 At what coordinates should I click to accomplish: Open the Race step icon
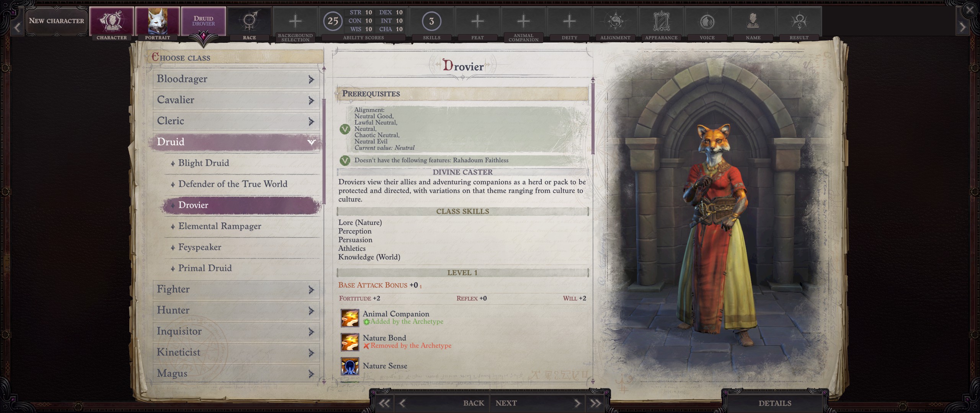click(x=249, y=21)
